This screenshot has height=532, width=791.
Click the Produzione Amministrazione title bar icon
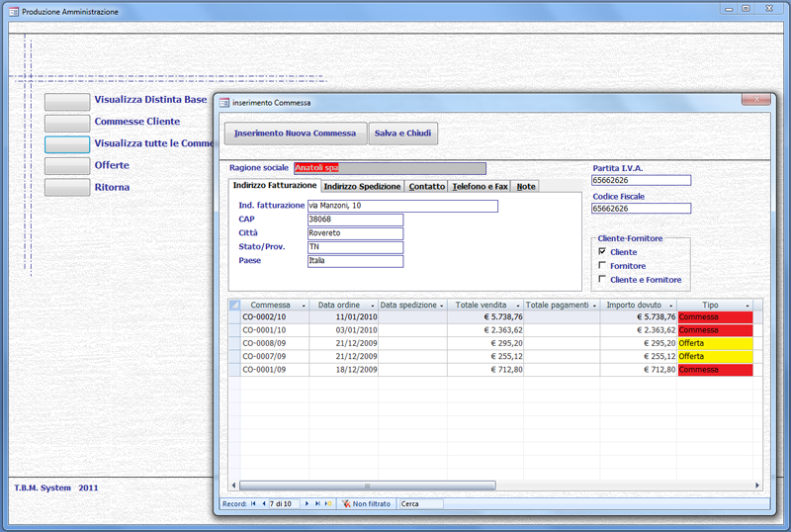click(x=14, y=12)
